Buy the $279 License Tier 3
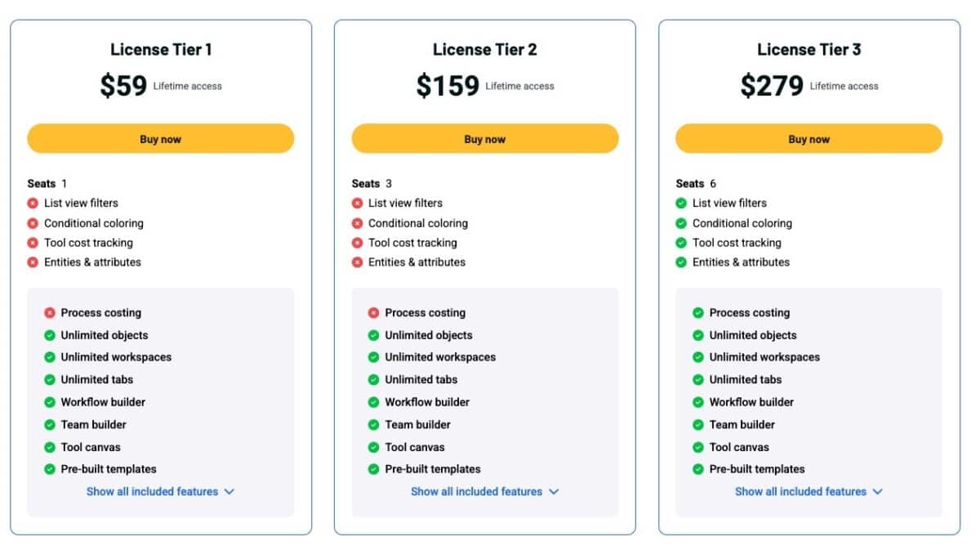 click(808, 139)
